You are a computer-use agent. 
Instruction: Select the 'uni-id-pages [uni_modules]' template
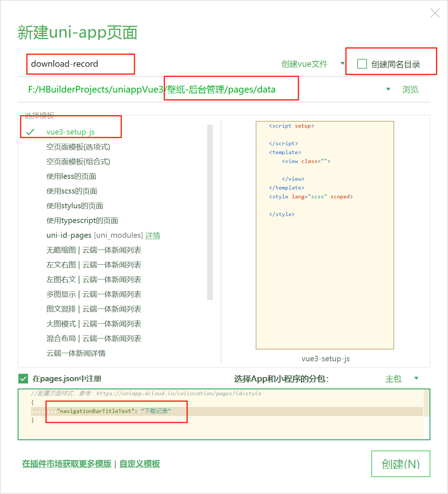[95, 235]
